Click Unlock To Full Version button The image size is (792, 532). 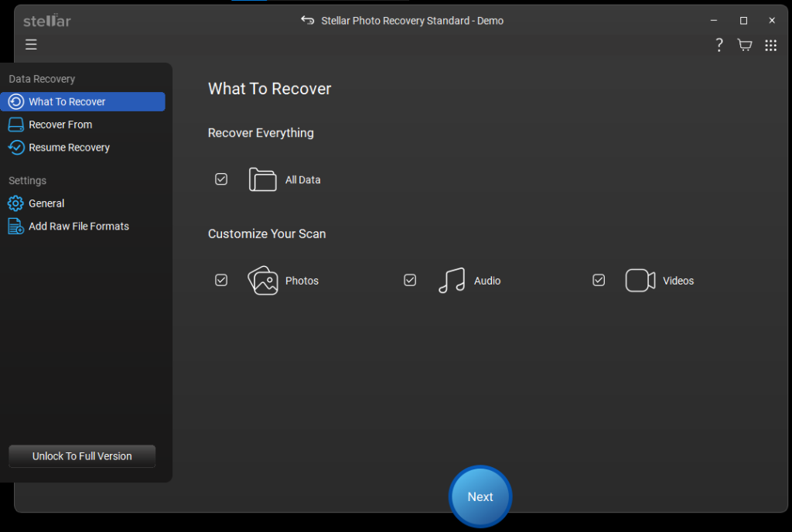click(x=82, y=456)
